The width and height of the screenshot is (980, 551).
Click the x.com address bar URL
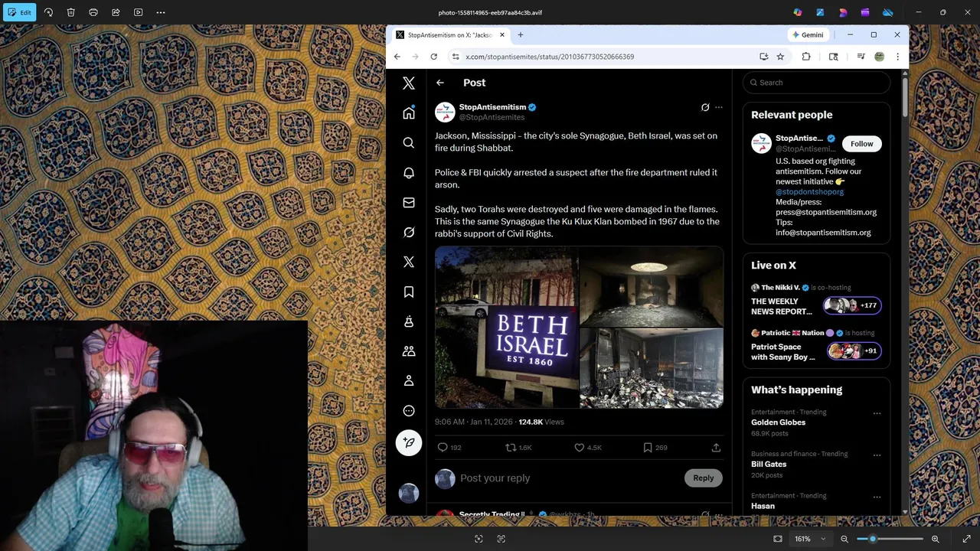[549, 57]
